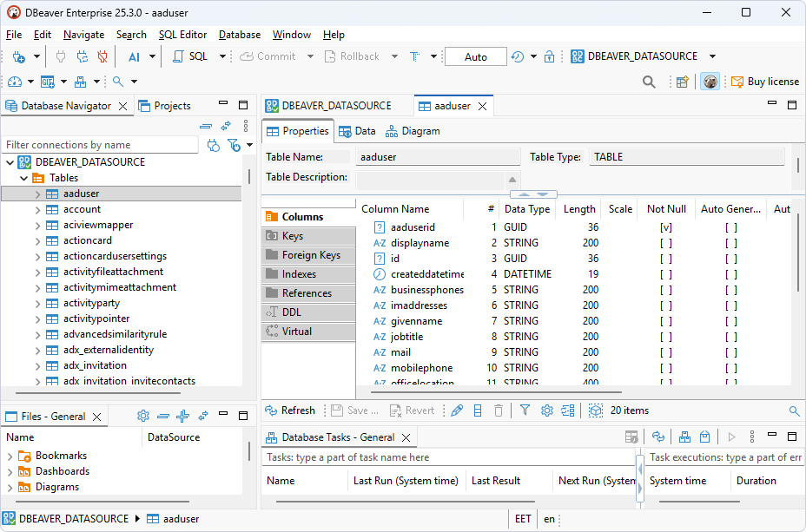The width and height of the screenshot is (806, 532).
Task: Collapse all nodes in Database Navigator
Action: (205, 126)
